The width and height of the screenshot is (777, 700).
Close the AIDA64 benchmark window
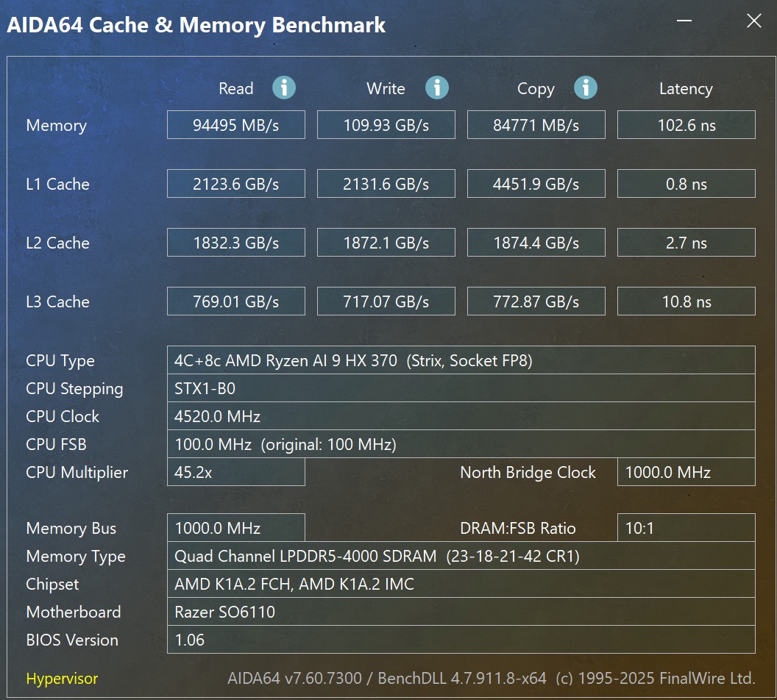tap(754, 21)
